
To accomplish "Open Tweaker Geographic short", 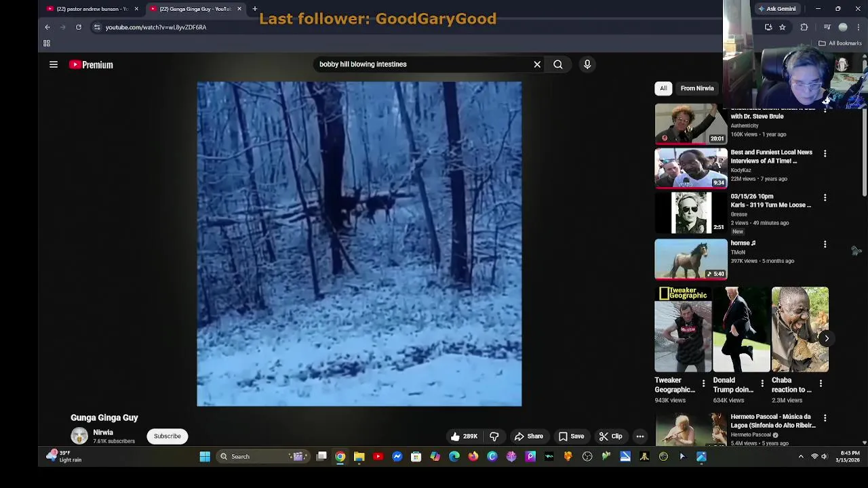I will (683, 329).
